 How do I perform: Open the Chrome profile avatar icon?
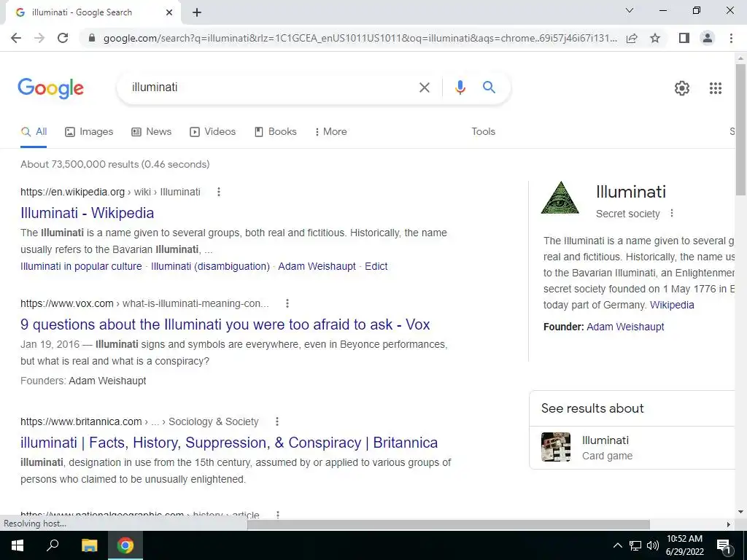[708, 38]
